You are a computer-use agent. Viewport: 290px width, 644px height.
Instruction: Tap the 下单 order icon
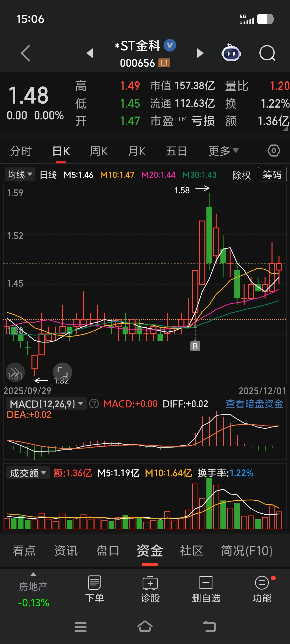95,589
